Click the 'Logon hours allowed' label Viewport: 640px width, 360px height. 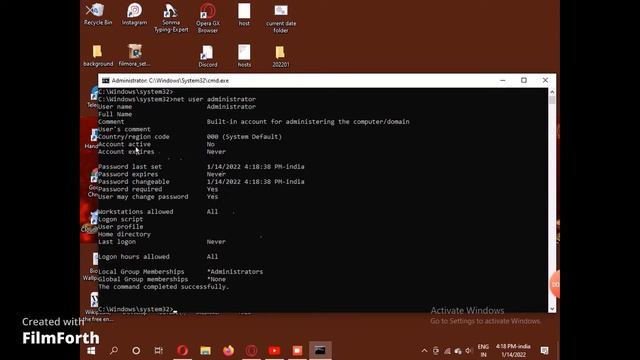pos(134,257)
